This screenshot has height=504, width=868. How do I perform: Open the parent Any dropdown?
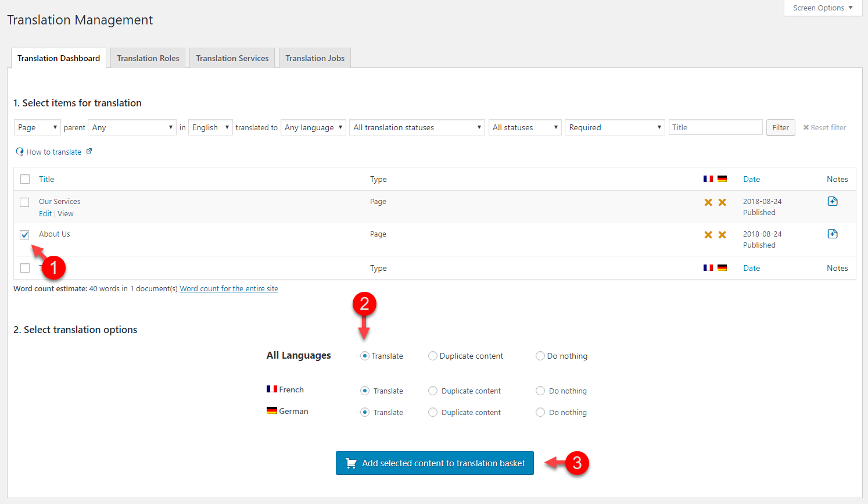tap(132, 127)
